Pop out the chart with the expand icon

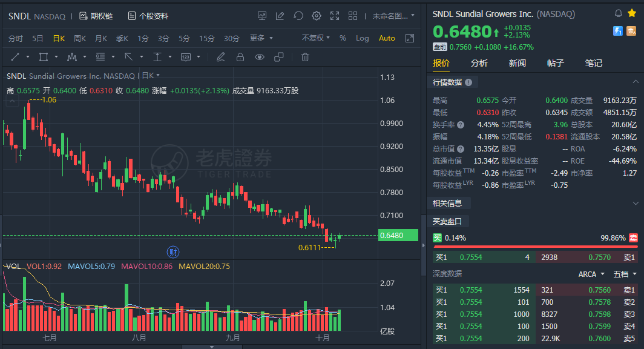(x=410, y=38)
